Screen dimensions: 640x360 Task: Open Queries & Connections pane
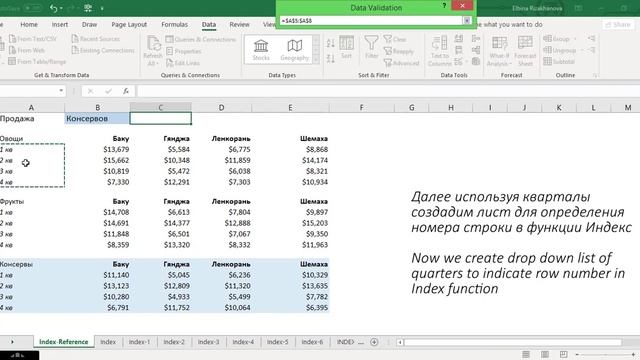tap(201, 40)
